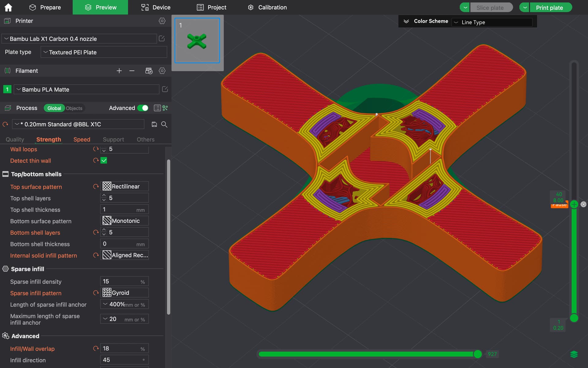The height and width of the screenshot is (368, 588).
Task: Click the Home icon
Action: (x=8, y=7)
